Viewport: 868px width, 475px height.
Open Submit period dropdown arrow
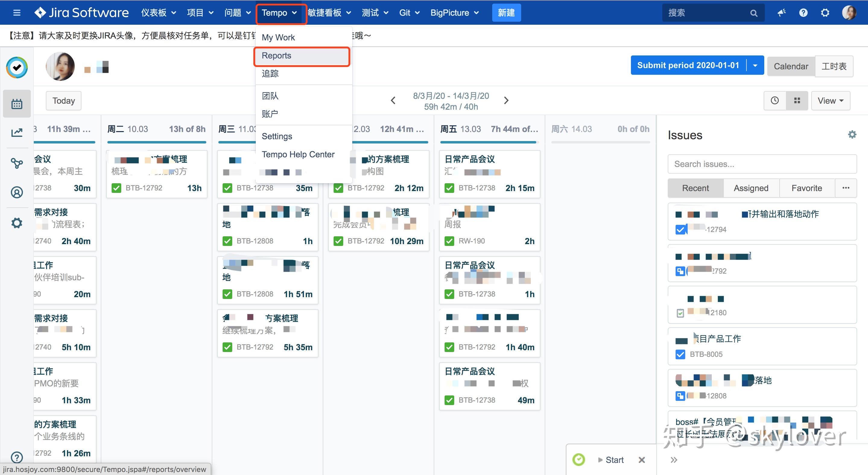(x=755, y=65)
